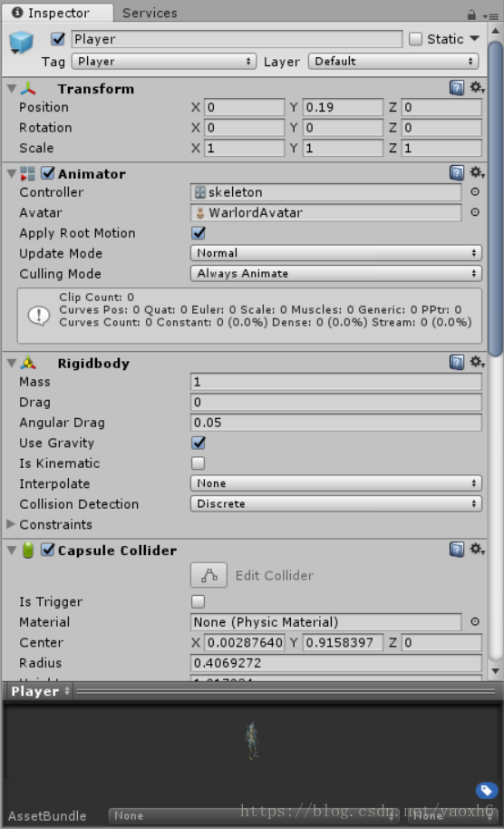Collapse the Animator component foldout
This screenshot has width=504, height=829.
pyautogui.click(x=11, y=173)
